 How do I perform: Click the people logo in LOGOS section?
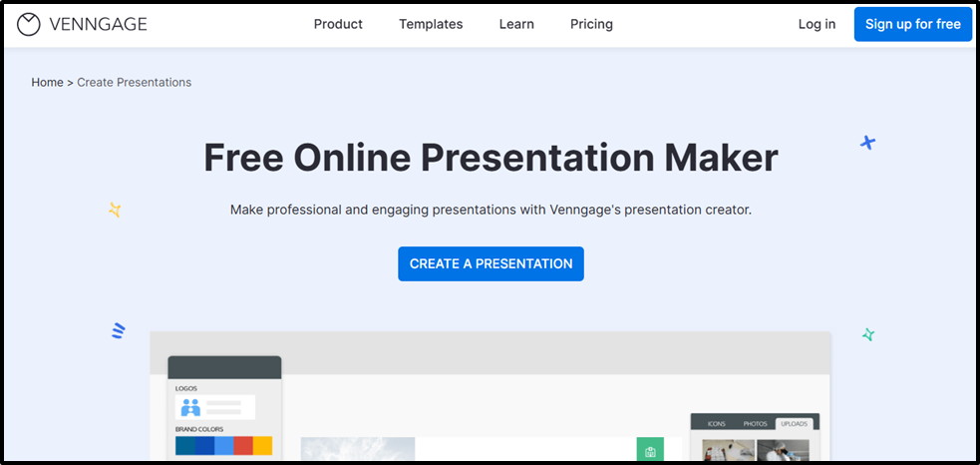pyautogui.click(x=190, y=407)
